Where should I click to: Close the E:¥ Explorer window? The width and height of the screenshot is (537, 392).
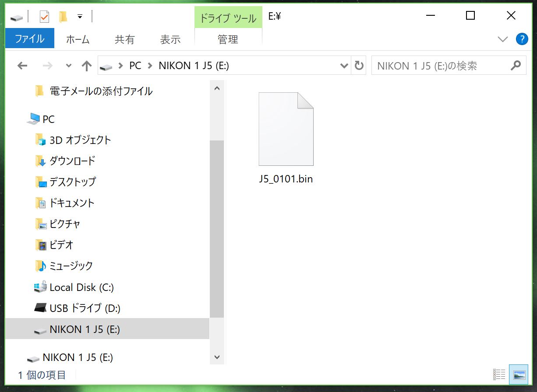coord(511,16)
